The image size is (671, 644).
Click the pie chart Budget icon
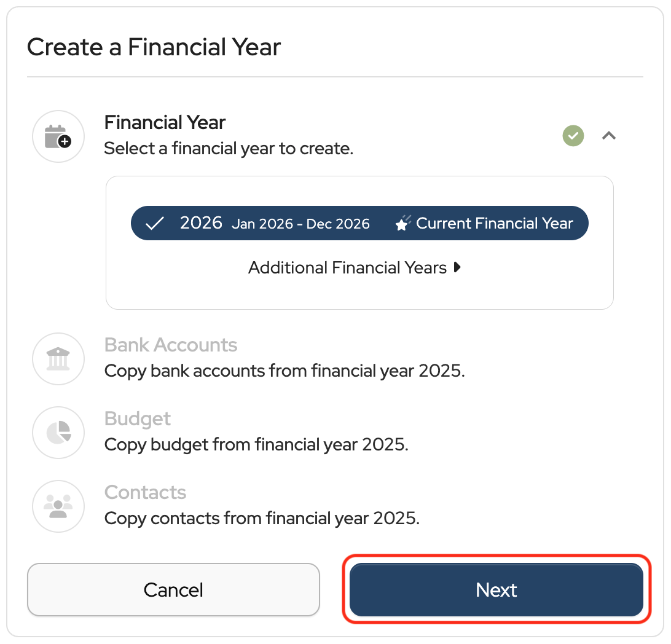[x=58, y=433]
